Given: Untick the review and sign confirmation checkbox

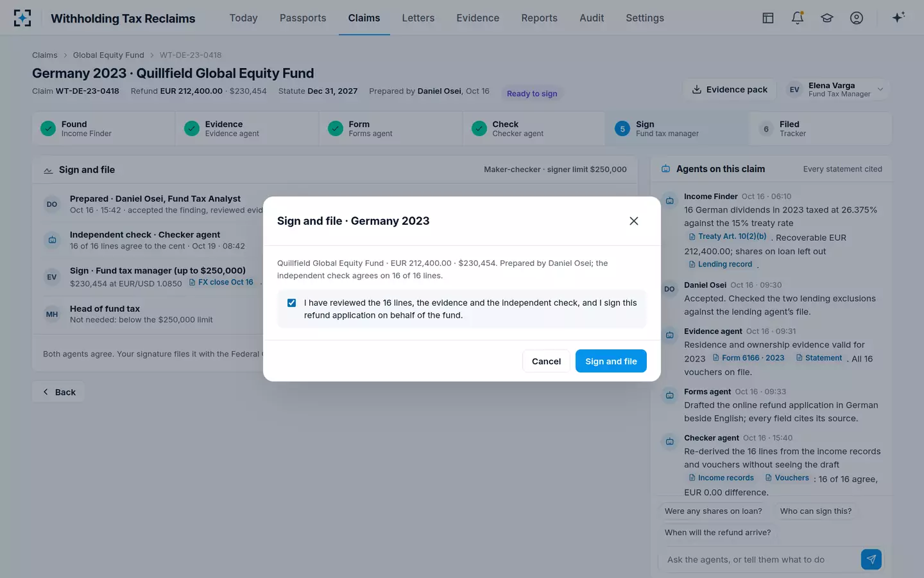Looking at the screenshot, I should point(292,302).
